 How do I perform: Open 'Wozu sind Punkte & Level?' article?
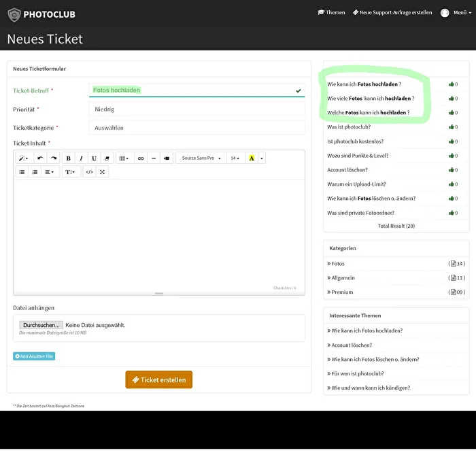click(358, 156)
